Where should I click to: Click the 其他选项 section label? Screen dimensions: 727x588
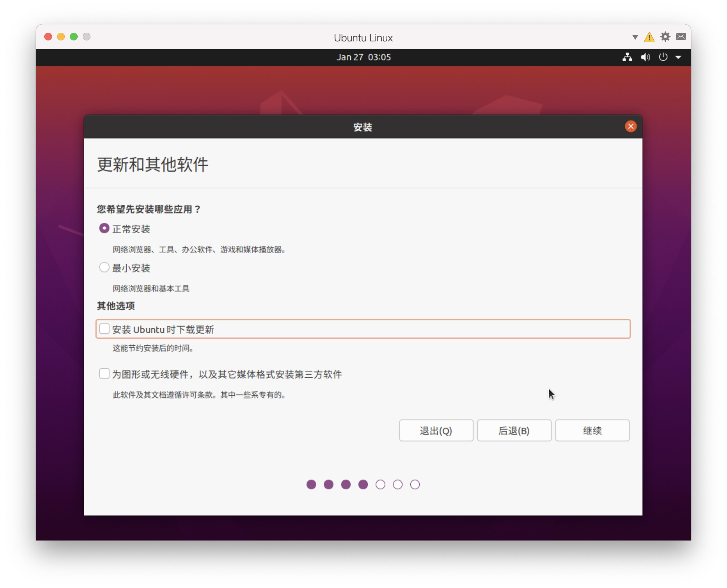[x=116, y=306]
